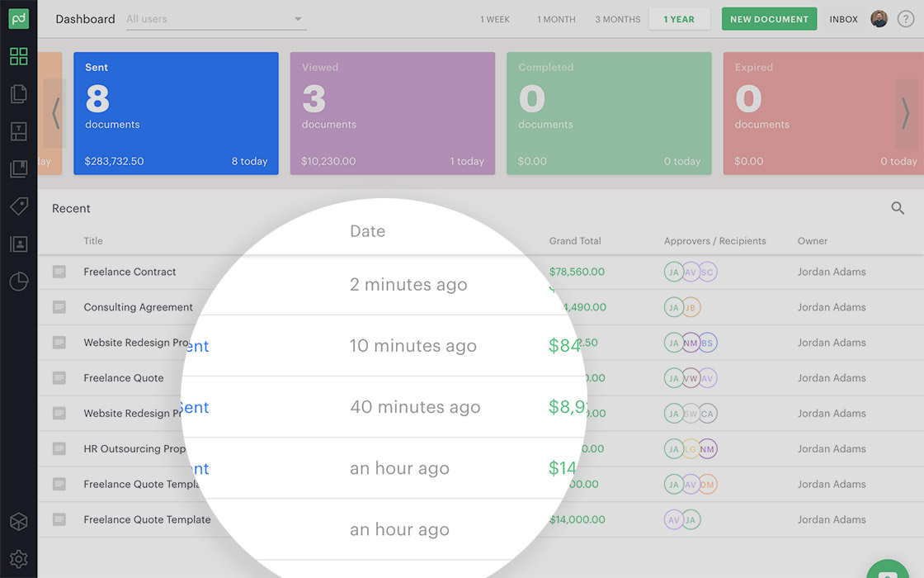
Task: Click the Consulting Agreement document icon
Action: (59, 307)
